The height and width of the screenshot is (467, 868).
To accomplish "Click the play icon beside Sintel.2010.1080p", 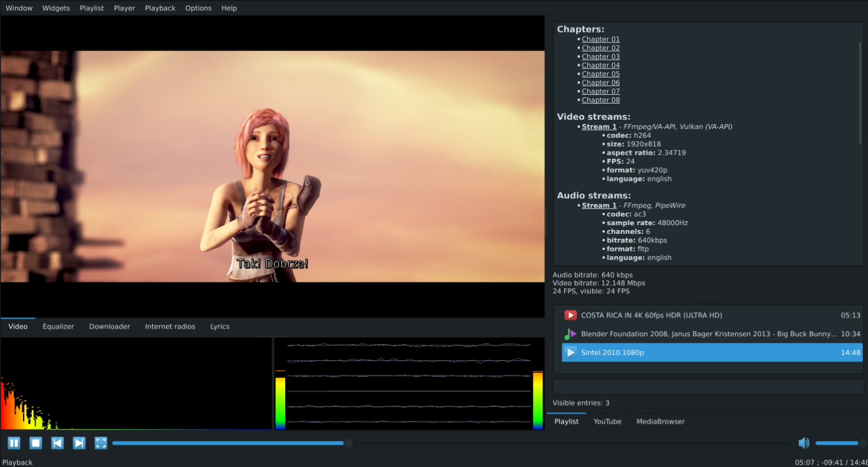I will click(572, 352).
